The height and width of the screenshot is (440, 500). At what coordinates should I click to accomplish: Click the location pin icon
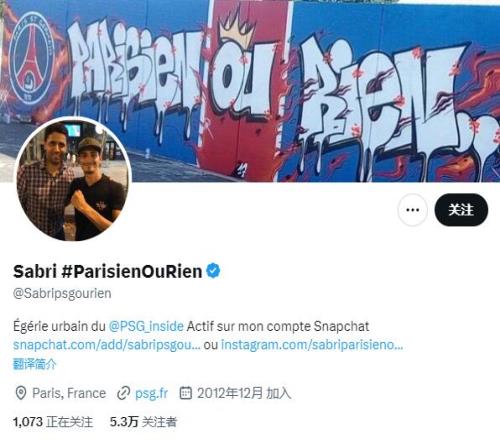[x=21, y=393]
